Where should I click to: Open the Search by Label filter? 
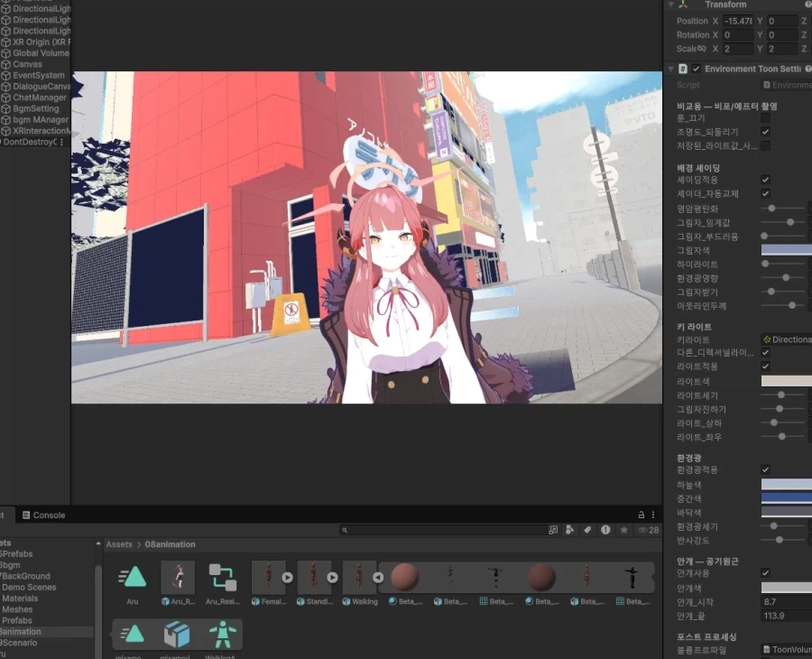click(x=587, y=530)
